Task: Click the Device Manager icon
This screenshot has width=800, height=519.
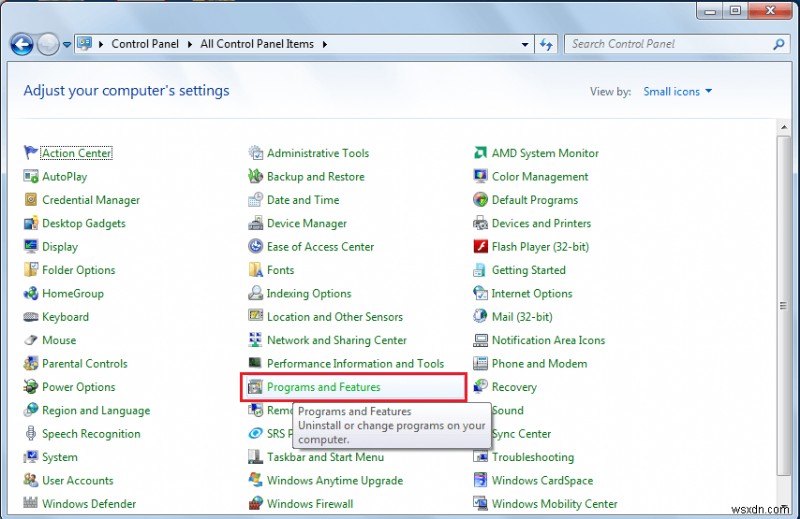Action: pos(256,223)
